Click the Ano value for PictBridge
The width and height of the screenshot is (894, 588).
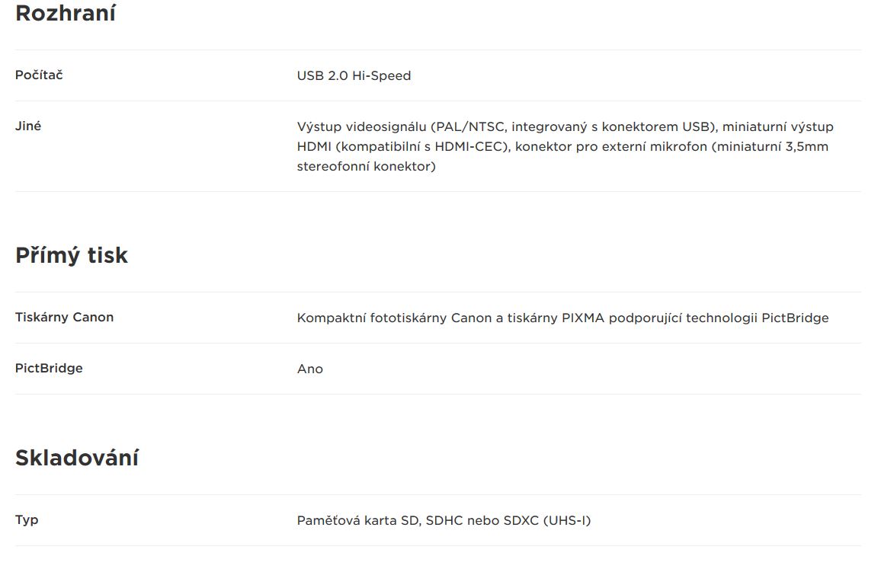coord(309,369)
